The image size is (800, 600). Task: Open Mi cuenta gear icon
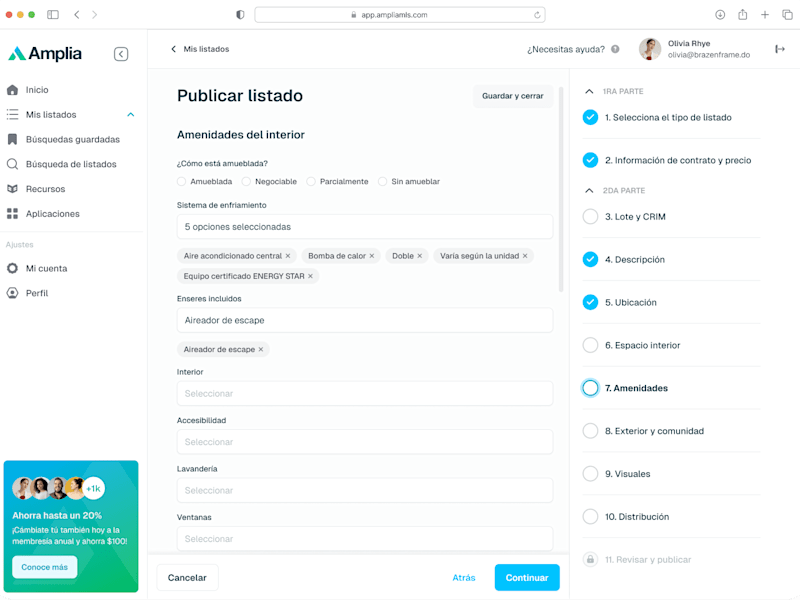pos(12,268)
